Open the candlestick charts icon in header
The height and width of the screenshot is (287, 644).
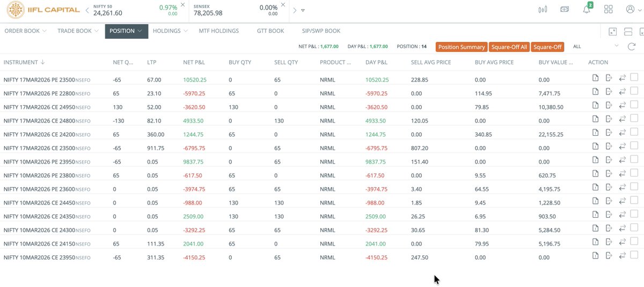coord(543,9)
